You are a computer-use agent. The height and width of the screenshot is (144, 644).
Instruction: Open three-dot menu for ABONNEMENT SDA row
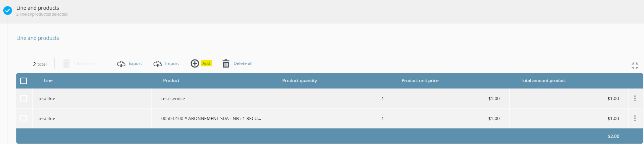(635, 118)
